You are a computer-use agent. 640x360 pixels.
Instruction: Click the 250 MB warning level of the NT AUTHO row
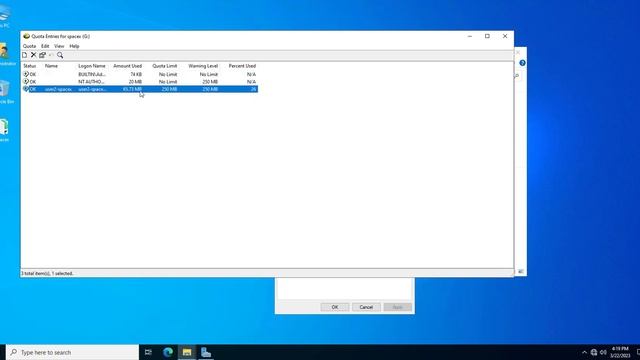[x=210, y=82]
